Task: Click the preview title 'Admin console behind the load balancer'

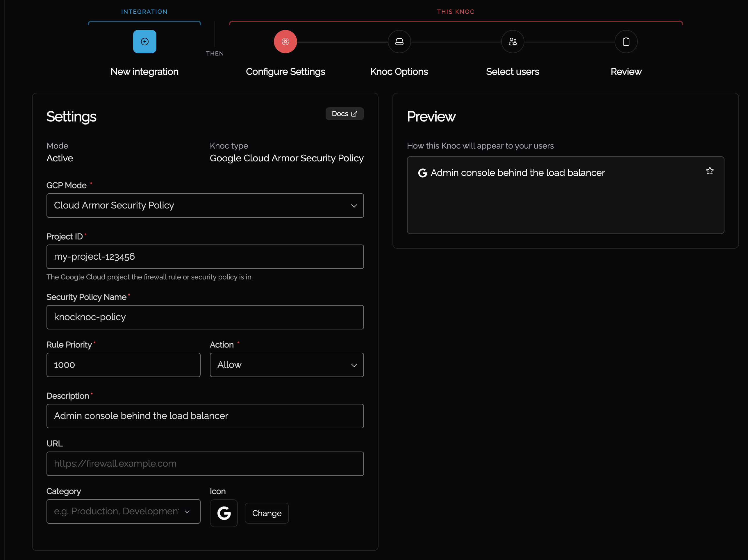Action: pos(517,173)
